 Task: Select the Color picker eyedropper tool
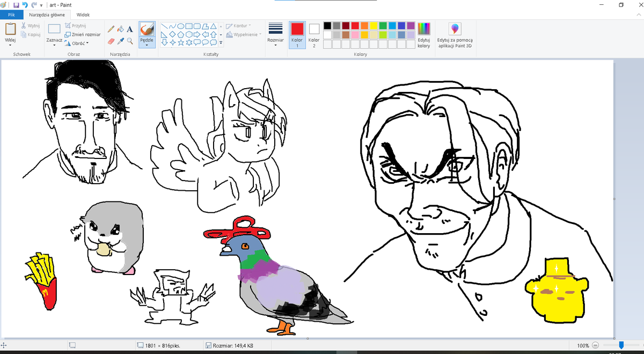point(121,41)
